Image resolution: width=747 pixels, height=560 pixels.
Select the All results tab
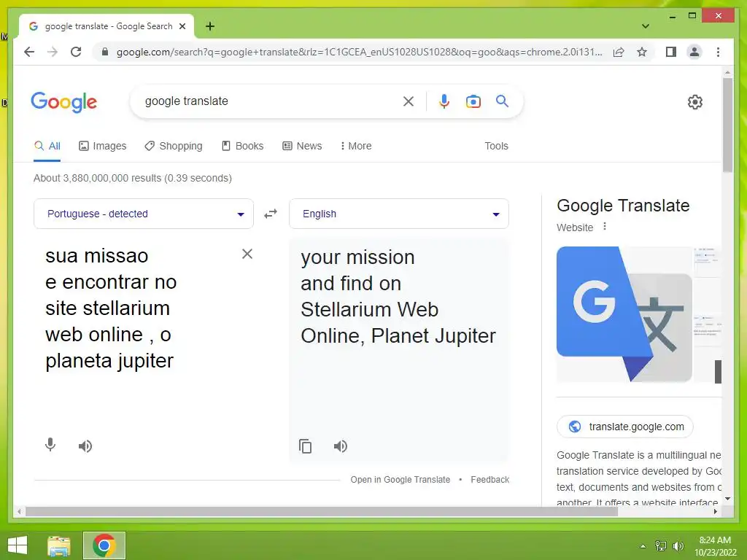point(47,146)
